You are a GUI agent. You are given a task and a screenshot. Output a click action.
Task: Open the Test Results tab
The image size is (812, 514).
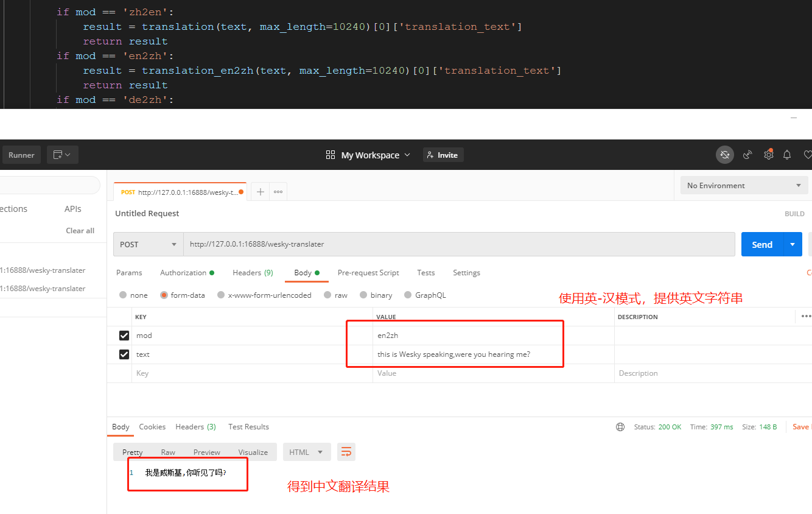click(248, 427)
